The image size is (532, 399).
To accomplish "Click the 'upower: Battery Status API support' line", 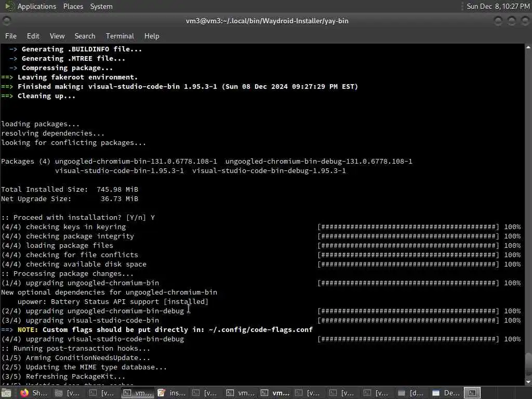I will click(113, 302).
